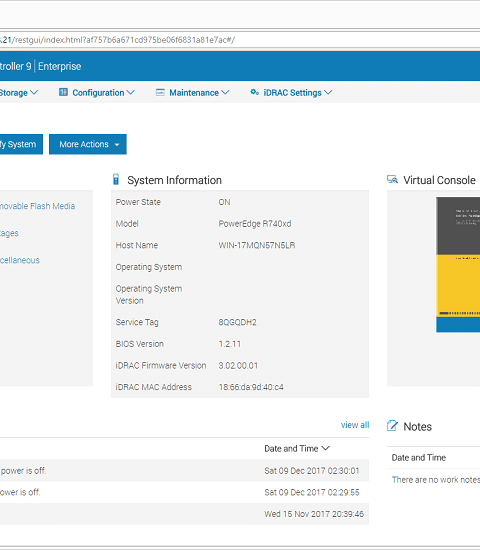This screenshot has width=480, height=550.
Task: Open the Virtual Console preview thumbnail
Action: (x=458, y=264)
